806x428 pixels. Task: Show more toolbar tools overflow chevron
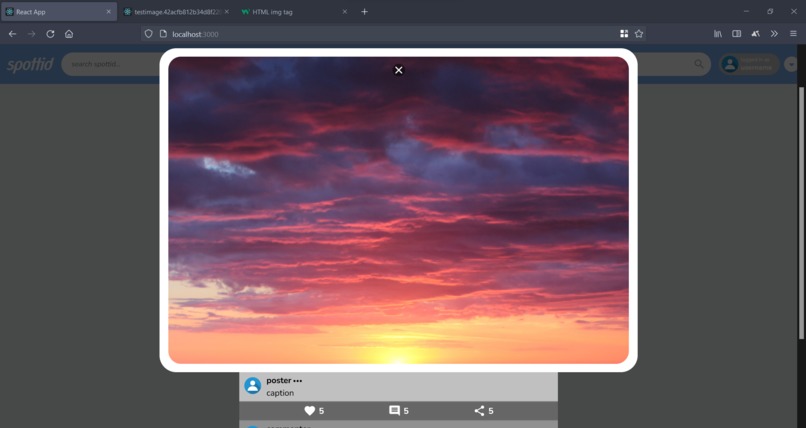(774, 34)
